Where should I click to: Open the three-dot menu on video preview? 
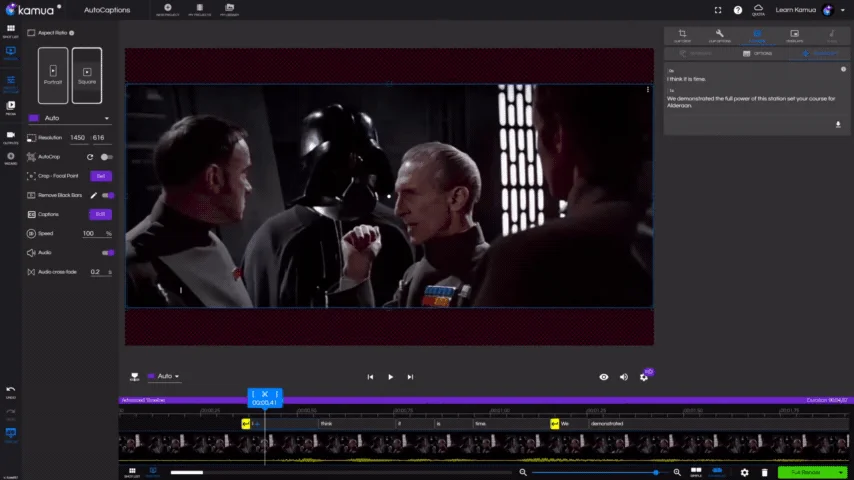pos(648,90)
